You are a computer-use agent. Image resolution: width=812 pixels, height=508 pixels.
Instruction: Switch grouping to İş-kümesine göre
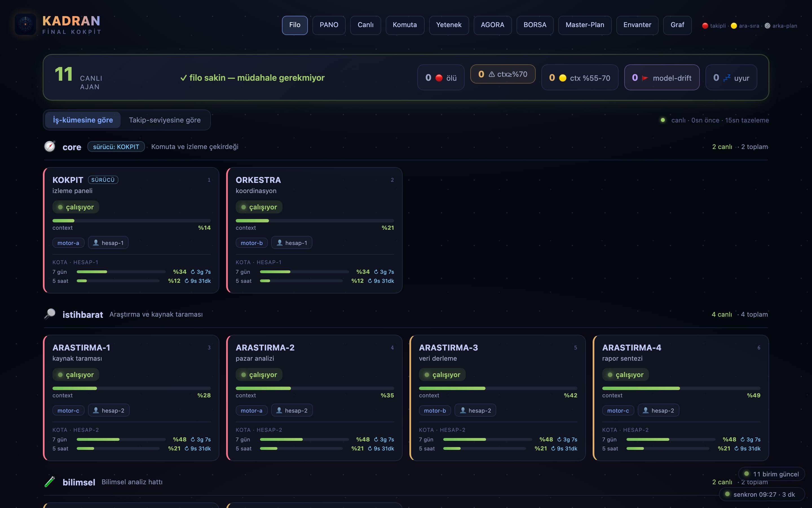click(83, 120)
